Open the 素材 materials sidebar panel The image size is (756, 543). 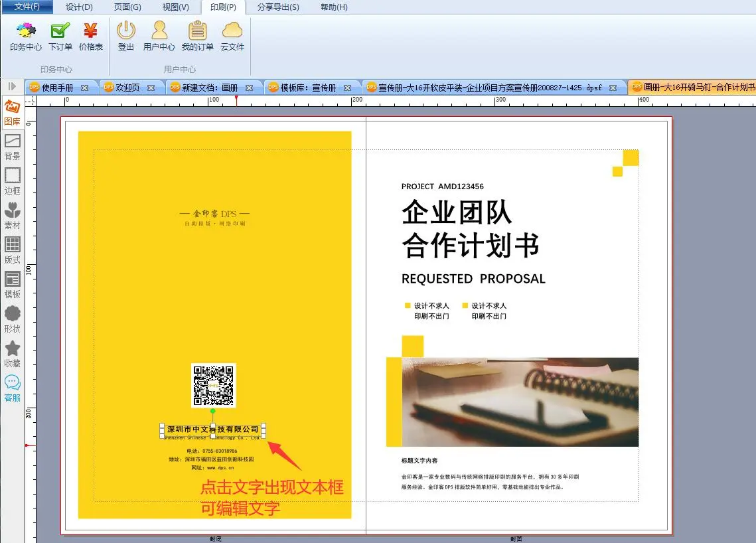point(12,215)
